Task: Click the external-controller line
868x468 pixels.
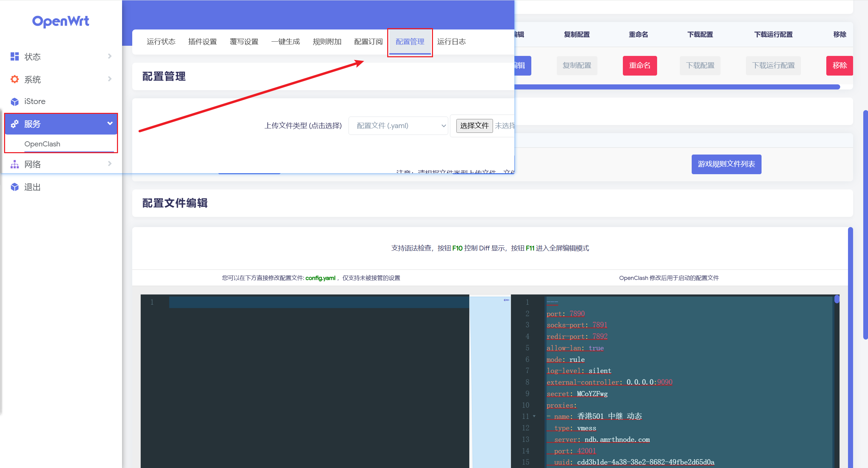Action: click(609, 382)
